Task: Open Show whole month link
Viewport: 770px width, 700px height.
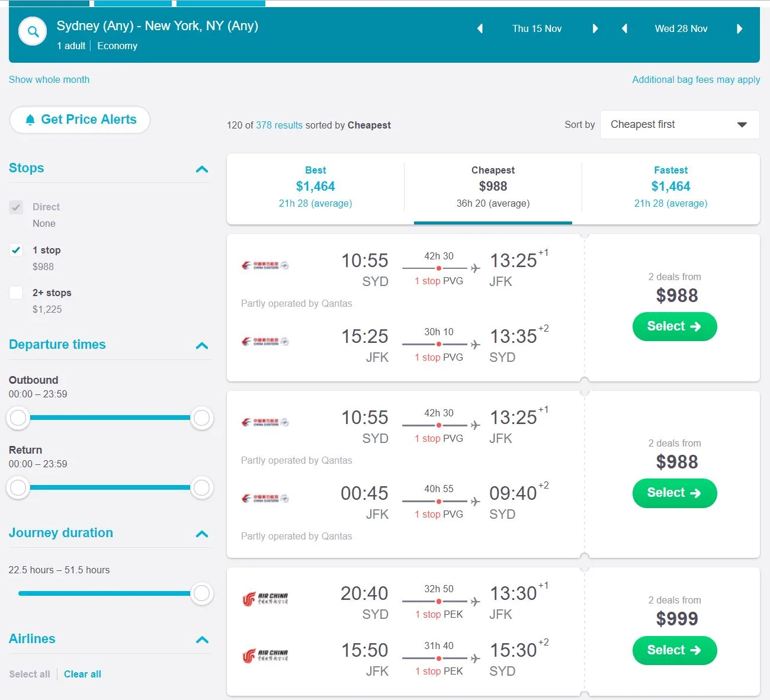Action: tap(49, 79)
